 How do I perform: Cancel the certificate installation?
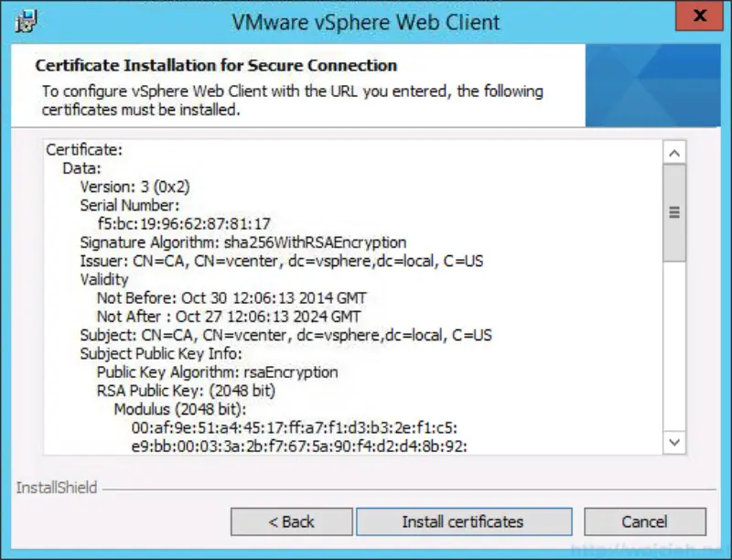coord(644,521)
